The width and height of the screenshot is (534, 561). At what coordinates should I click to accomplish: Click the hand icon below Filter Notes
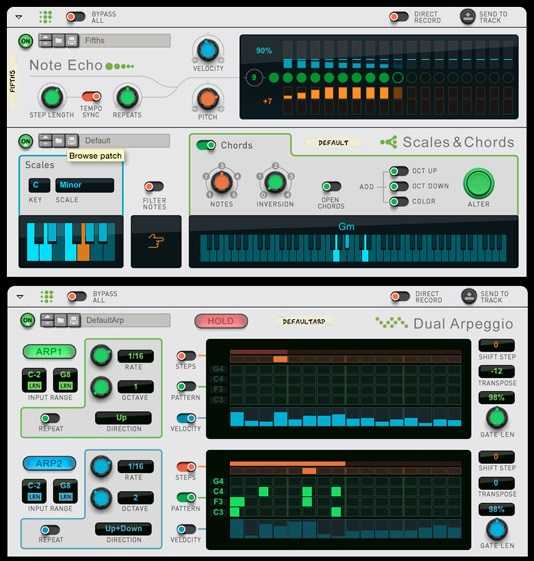tap(156, 241)
